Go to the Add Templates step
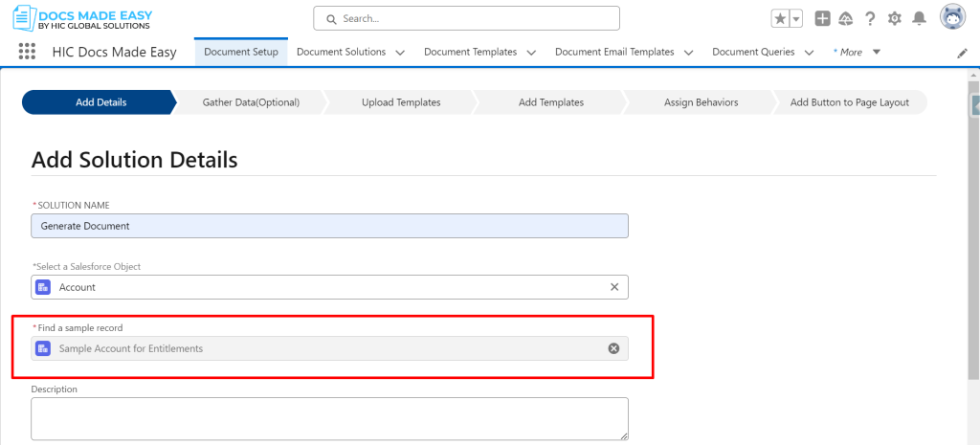The image size is (980, 445). (x=551, y=102)
